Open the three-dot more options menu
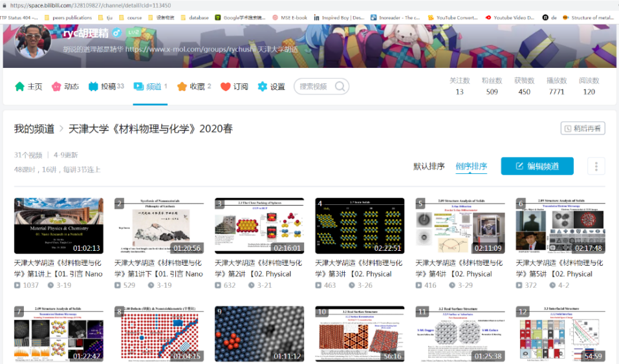Viewport: 619px width, 364px height. point(596,166)
